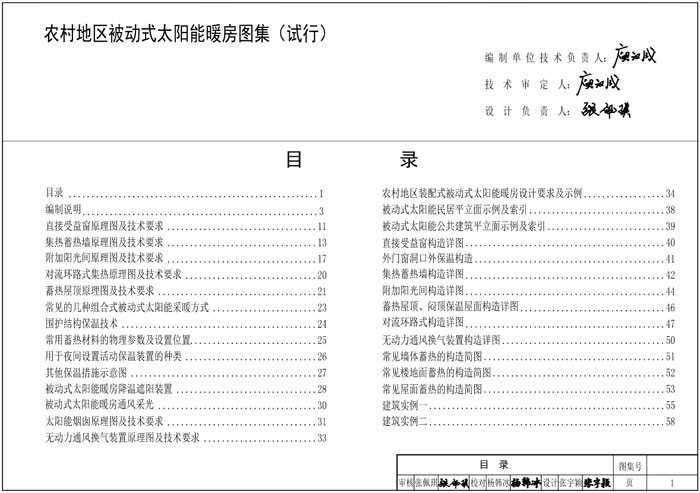Image resolution: width=700 pixels, height=493 pixels.
Task: Click 常用蓄热材料的物理参数及设置位置 entry
Action: coord(186,340)
